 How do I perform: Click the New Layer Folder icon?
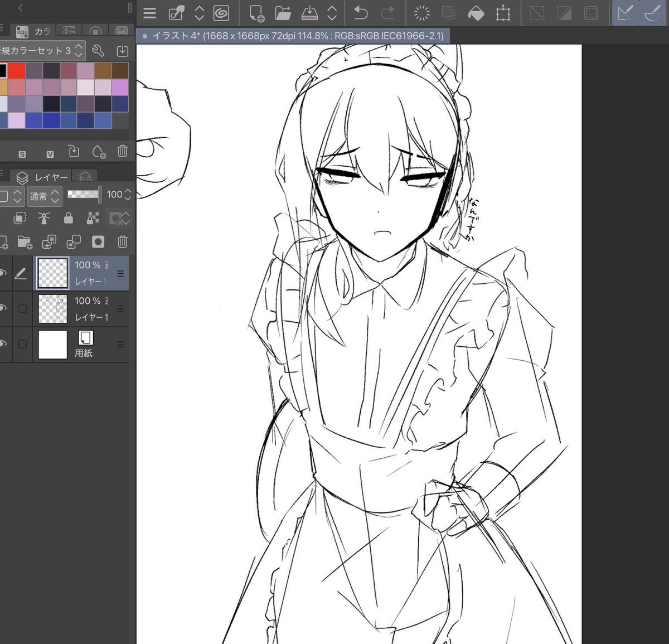click(25, 241)
